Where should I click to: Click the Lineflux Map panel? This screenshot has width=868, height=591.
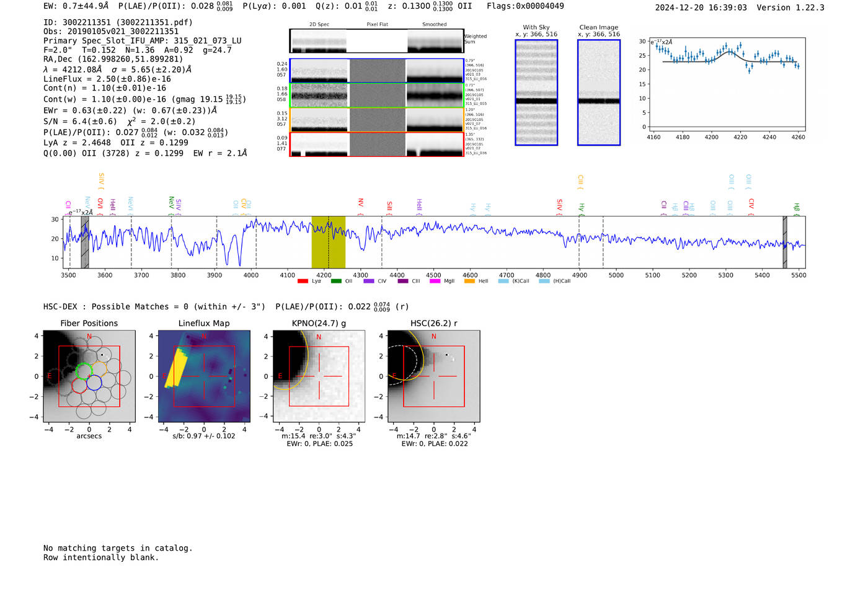[x=204, y=376]
